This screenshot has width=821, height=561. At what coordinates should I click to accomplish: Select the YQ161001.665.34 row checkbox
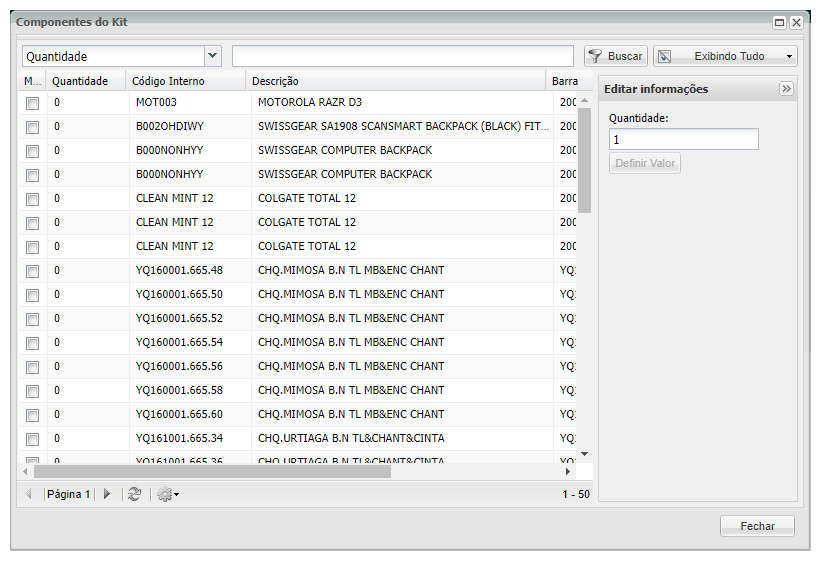pos(32,439)
